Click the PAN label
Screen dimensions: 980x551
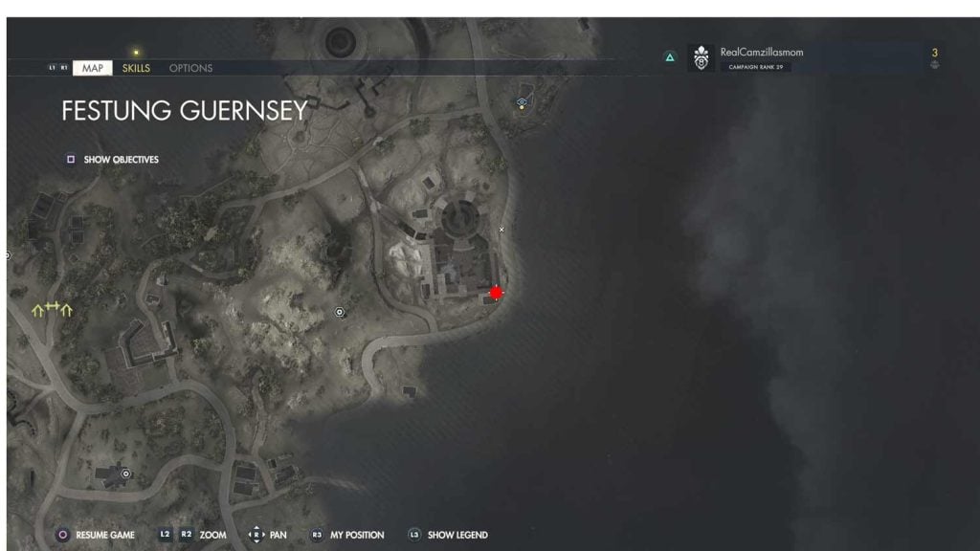[278, 535]
